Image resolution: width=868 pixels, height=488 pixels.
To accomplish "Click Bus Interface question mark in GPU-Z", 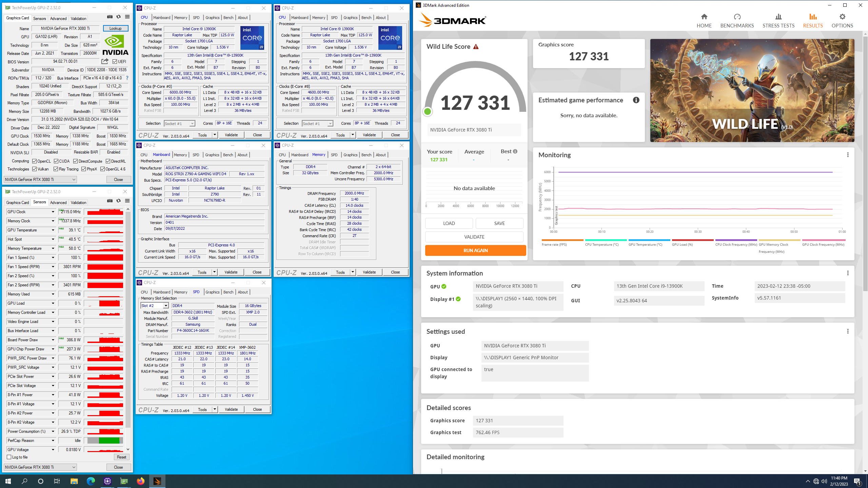I will [x=127, y=78].
